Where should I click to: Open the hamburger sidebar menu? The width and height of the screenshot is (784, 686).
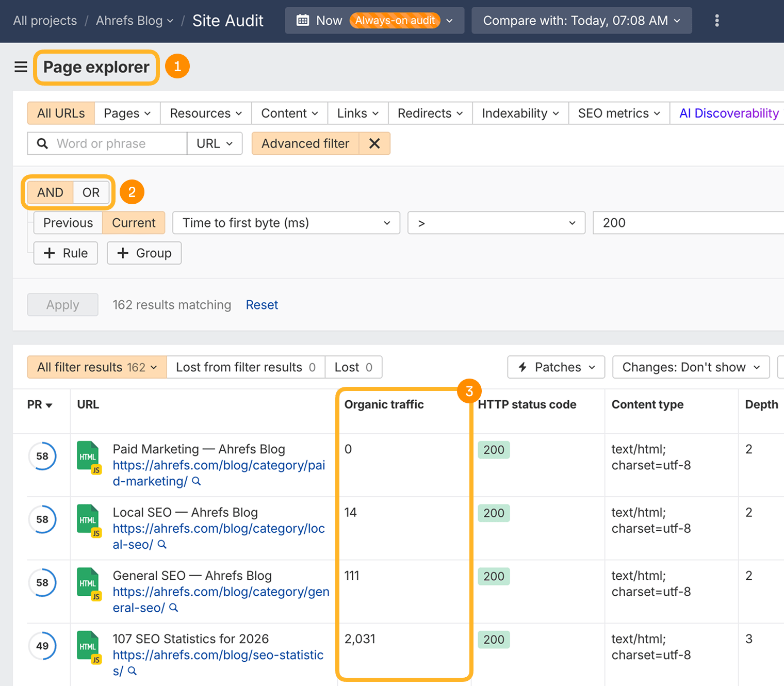click(21, 67)
